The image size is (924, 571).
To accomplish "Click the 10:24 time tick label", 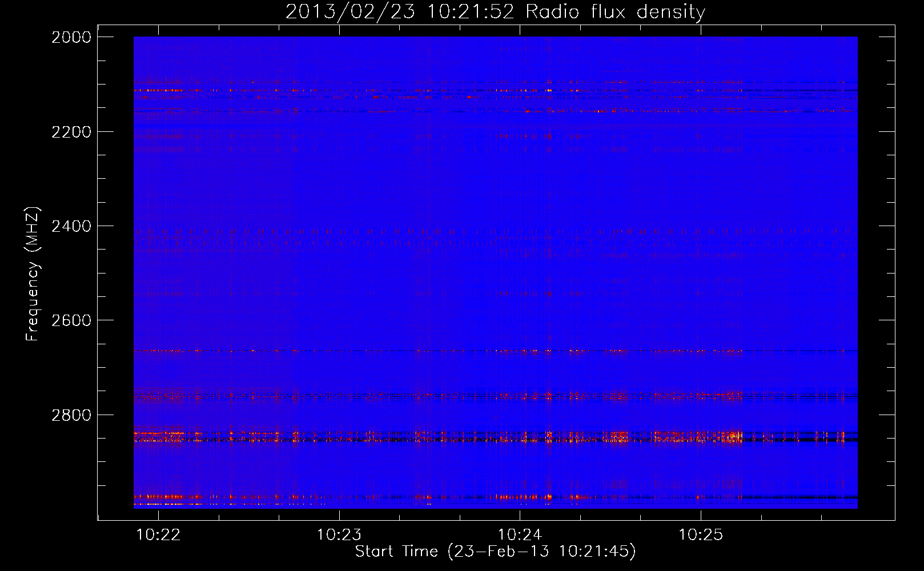I will coord(520,534).
